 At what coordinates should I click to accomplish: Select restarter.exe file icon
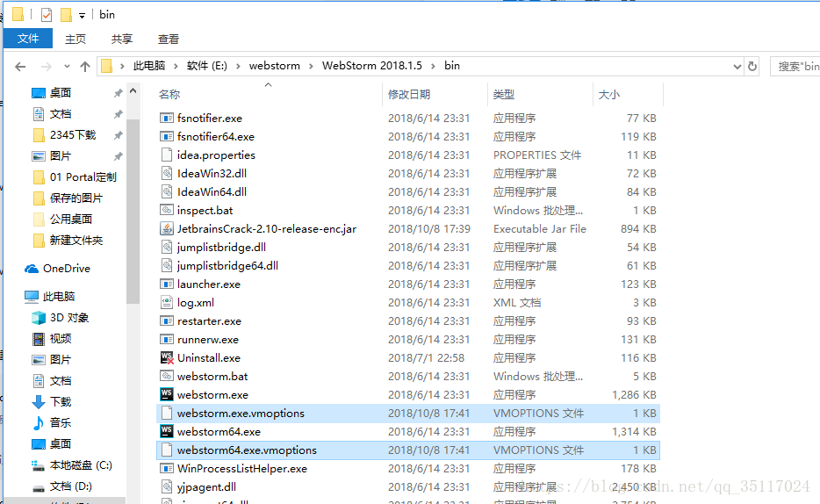coord(166,321)
